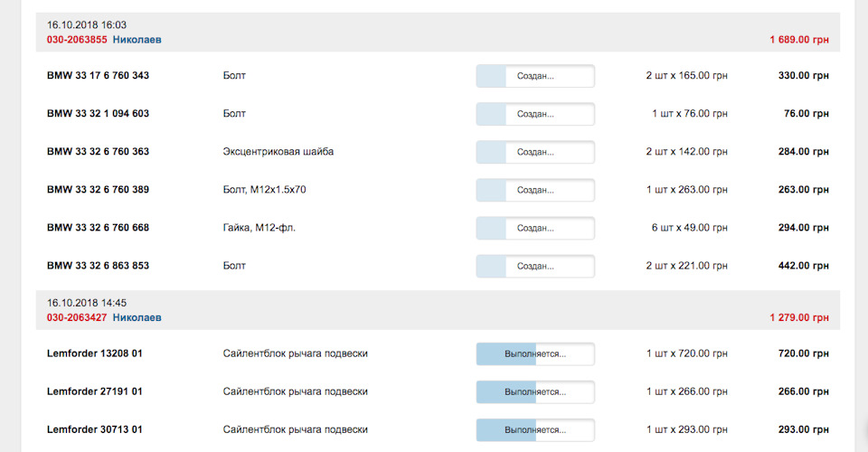Select part BMW 33 32 1 094 603
The height and width of the screenshot is (452, 868).
click(x=98, y=114)
